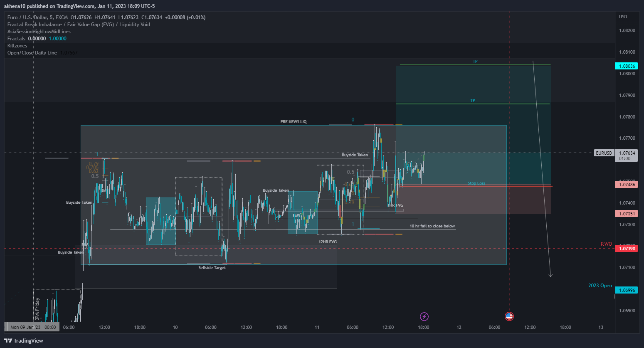
Task: Click the C1.07634 close value in header
Action: pyautogui.click(x=152, y=17)
